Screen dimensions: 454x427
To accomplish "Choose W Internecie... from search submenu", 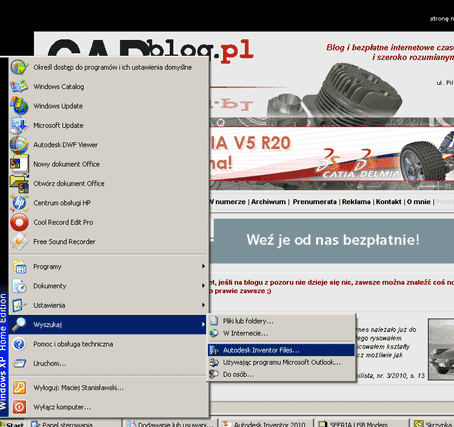I will pyautogui.click(x=282, y=333).
